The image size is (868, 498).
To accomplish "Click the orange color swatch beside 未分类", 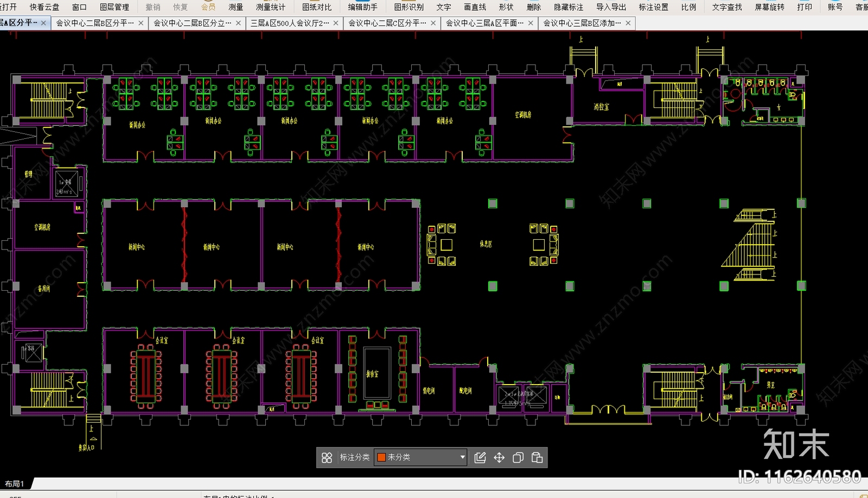I will point(381,457).
